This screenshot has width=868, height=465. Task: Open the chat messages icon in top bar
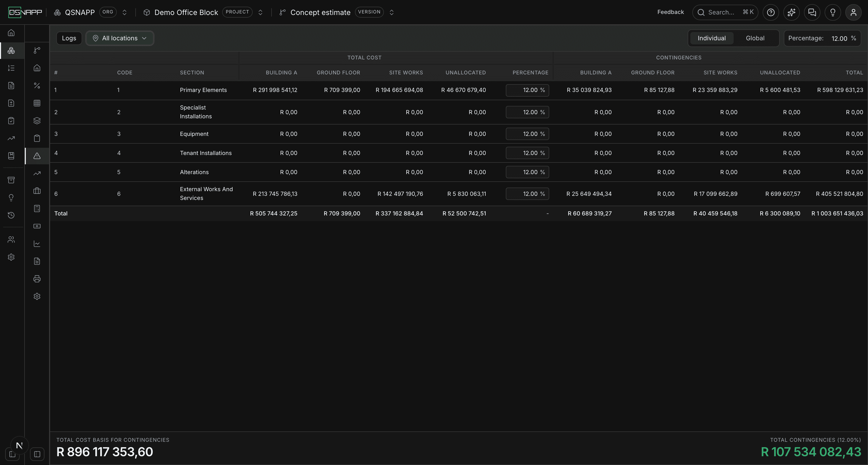click(812, 12)
